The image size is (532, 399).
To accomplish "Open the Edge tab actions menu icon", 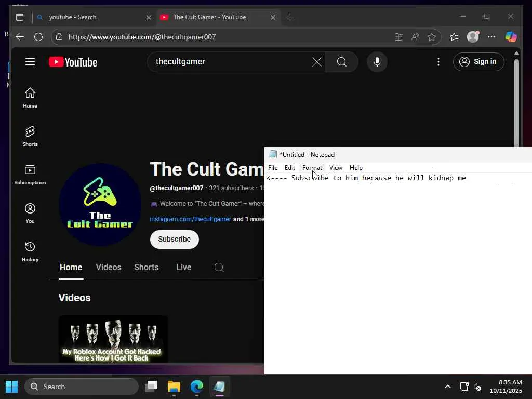I will click(20, 17).
